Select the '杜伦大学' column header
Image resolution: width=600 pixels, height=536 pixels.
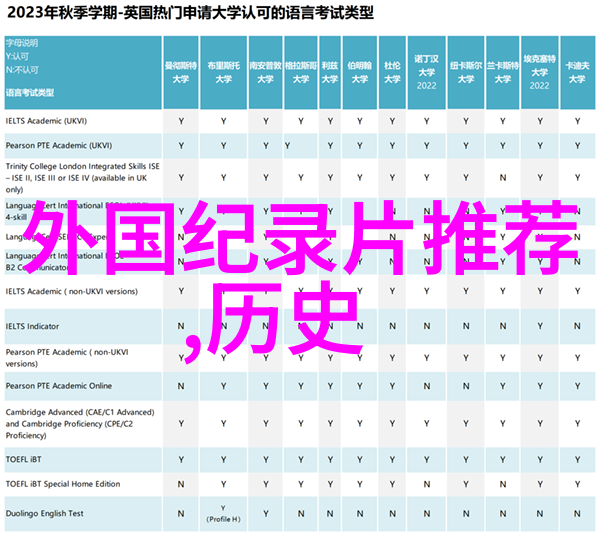click(392, 72)
